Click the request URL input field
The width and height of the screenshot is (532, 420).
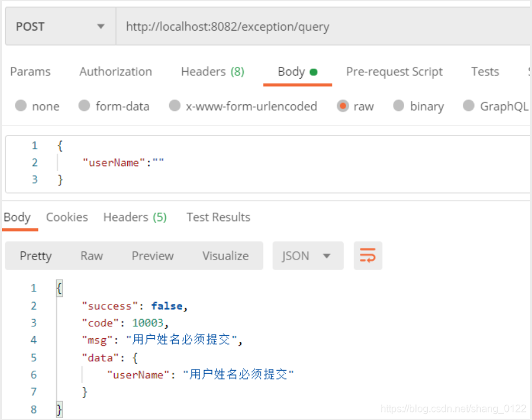tap(324, 26)
